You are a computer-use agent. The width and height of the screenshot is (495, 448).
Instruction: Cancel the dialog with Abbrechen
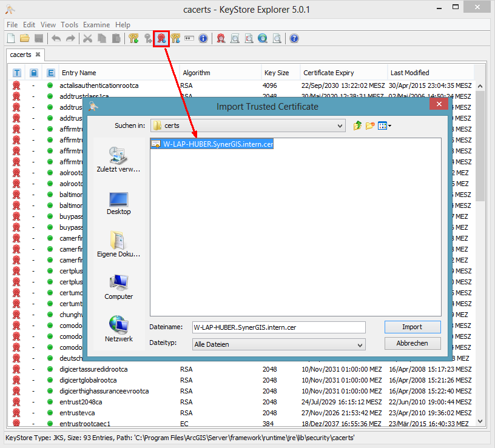point(412,343)
